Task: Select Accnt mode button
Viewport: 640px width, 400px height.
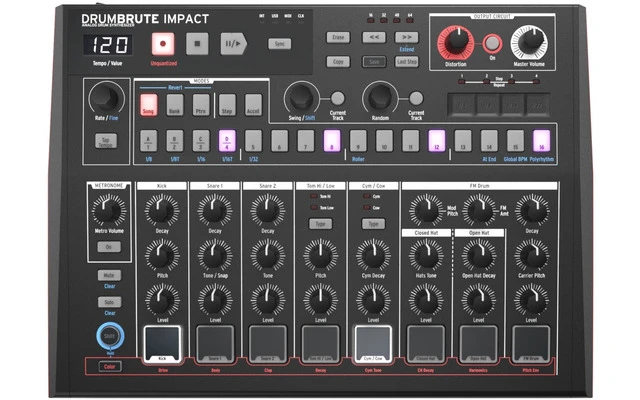Action: 253,105
